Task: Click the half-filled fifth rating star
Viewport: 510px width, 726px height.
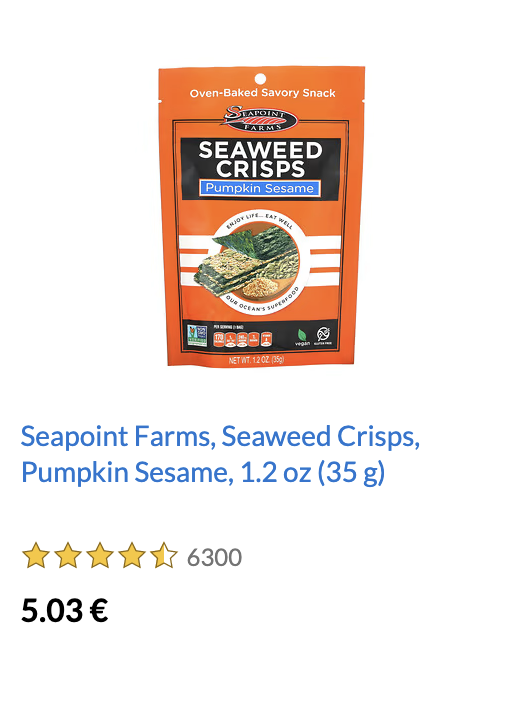Action: point(164,556)
